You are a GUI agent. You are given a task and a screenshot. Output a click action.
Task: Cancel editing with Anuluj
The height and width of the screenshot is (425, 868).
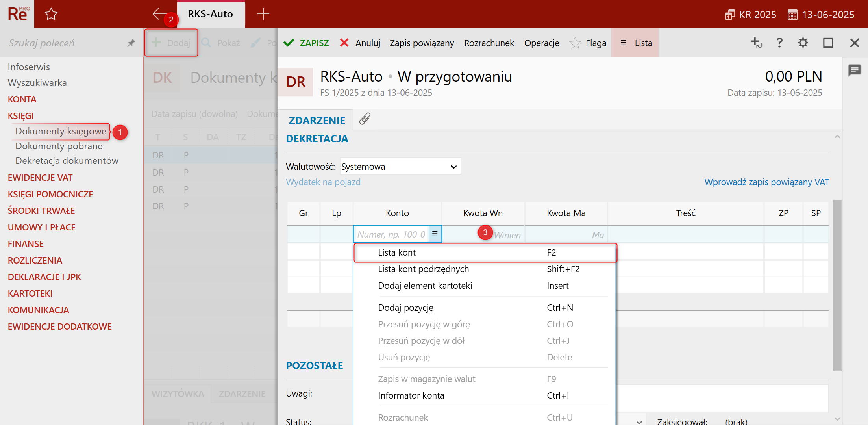click(360, 43)
